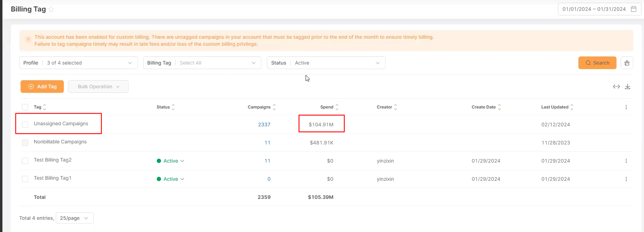Check the select-all checkbox in table header
Image resolution: width=644 pixels, height=232 pixels.
pyautogui.click(x=25, y=107)
